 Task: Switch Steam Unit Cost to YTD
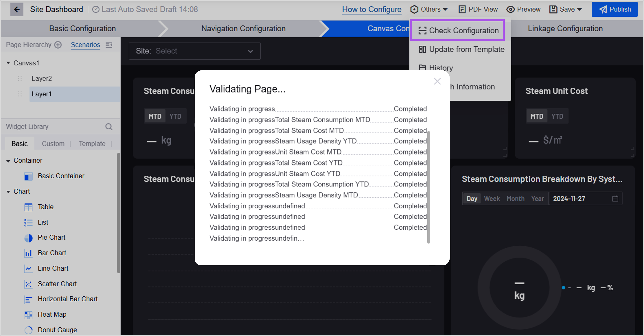click(x=557, y=116)
